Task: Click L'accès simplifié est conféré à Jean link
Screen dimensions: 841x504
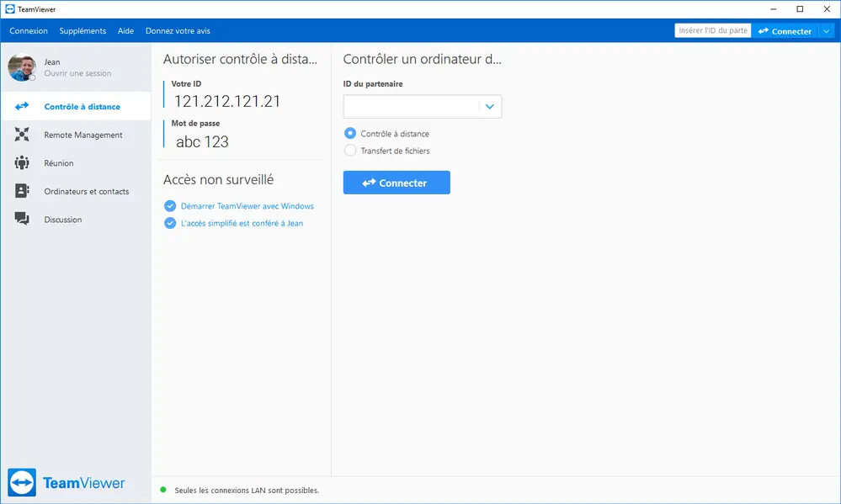Action: pos(242,223)
